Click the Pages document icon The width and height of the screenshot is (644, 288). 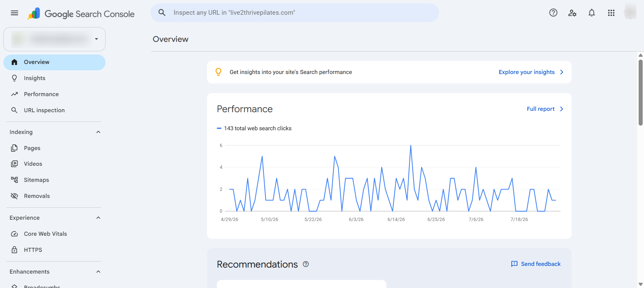click(14, 148)
